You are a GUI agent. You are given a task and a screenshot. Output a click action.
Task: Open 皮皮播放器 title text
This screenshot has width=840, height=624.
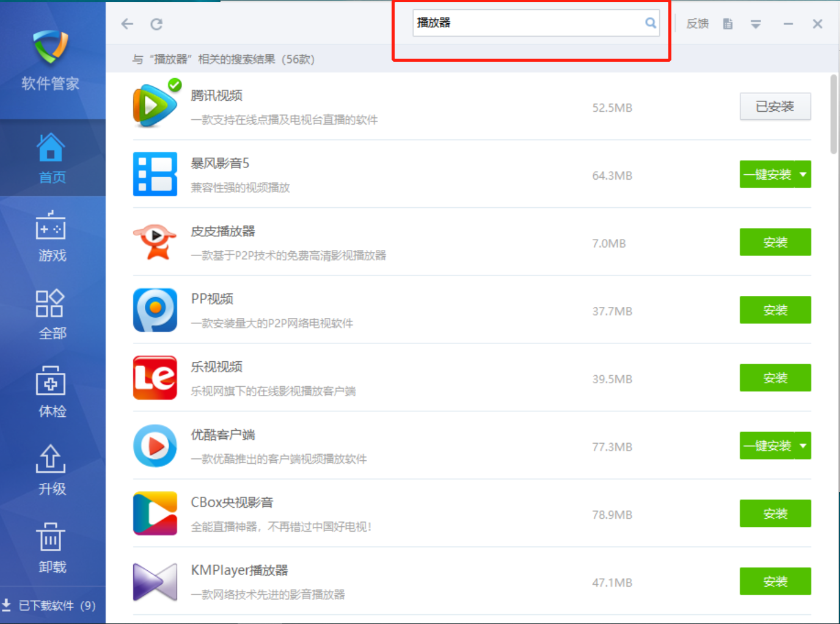(223, 231)
